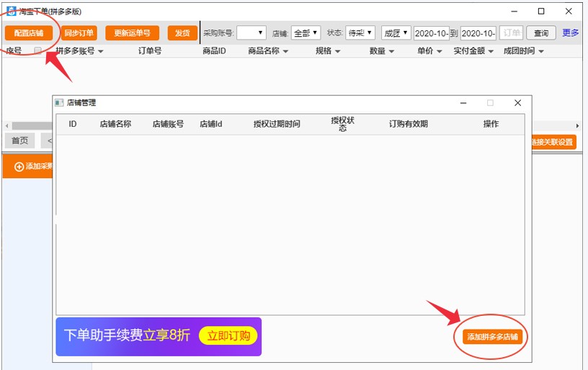The width and height of the screenshot is (588, 370).
Task: Click the 订单 search input field
Action: [x=511, y=33]
